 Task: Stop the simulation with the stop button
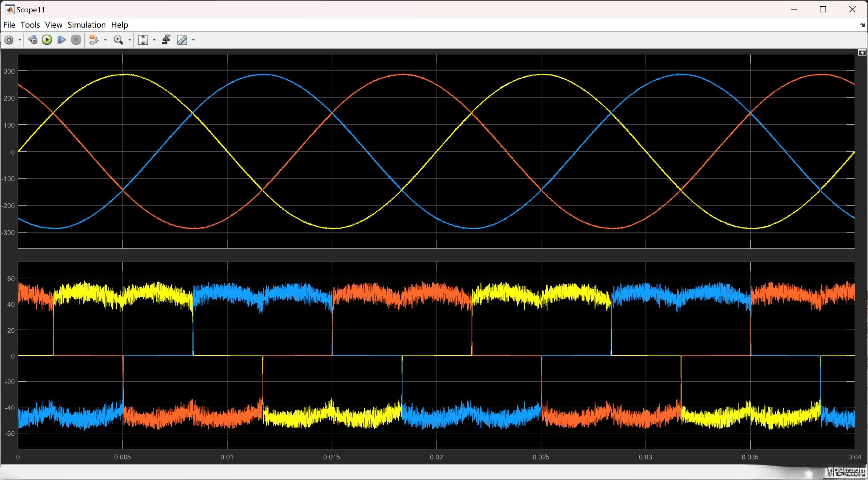pyautogui.click(x=76, y=40)
